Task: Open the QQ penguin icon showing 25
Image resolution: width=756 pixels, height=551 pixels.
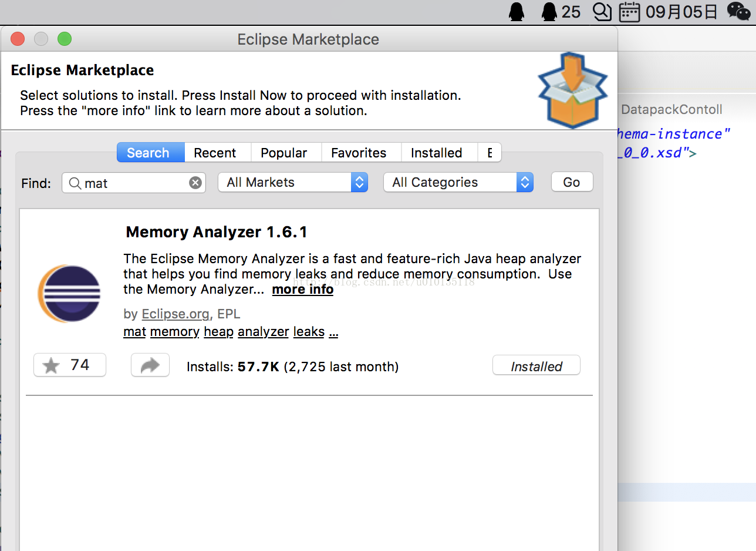Action: [x=561, y=12]
